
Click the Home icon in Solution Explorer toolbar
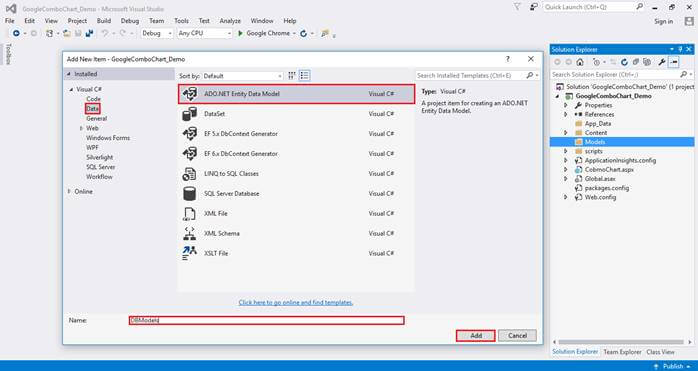(580, 62)
